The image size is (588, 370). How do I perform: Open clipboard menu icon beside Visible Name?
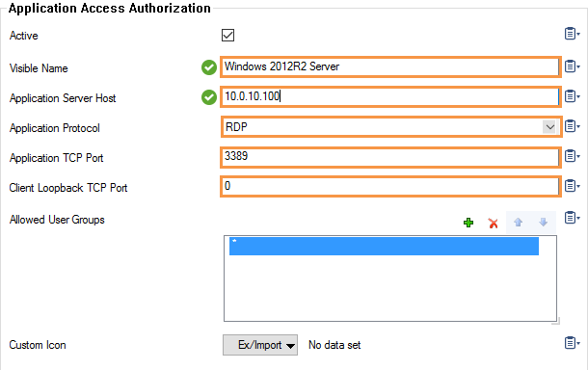[572, 66]
